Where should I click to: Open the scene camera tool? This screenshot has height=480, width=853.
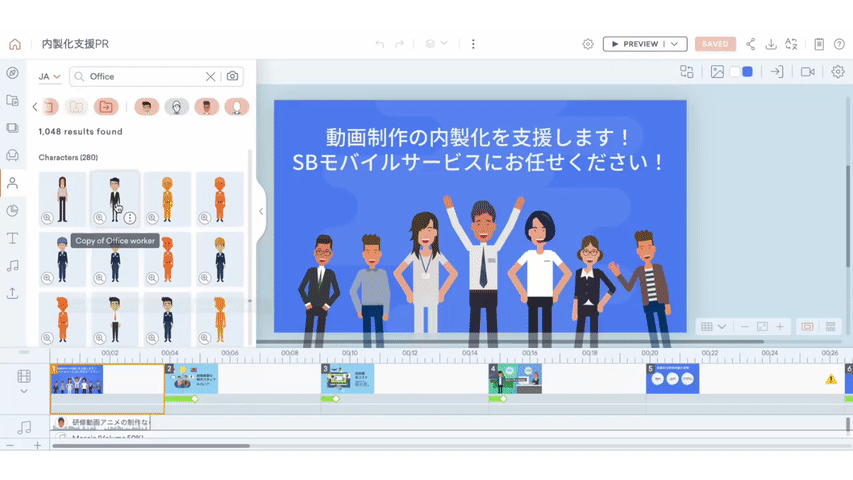(807, 72)
